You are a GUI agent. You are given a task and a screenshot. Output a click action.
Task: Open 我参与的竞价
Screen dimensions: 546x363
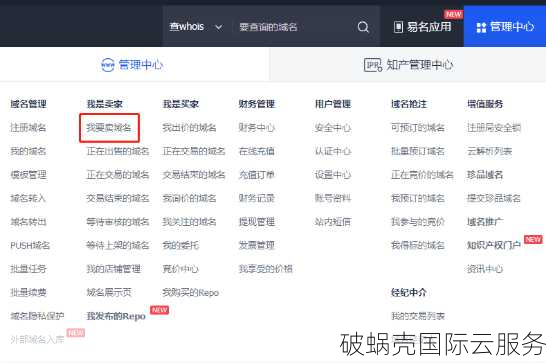418,222
